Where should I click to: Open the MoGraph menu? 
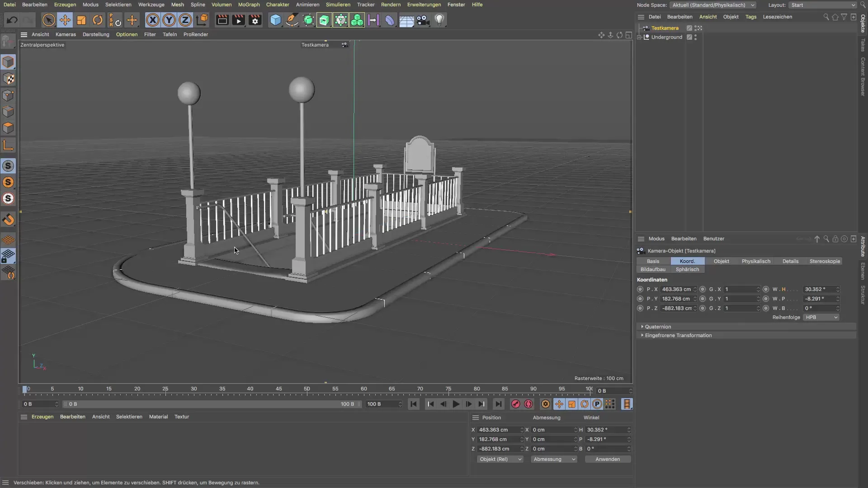(249, 5)
